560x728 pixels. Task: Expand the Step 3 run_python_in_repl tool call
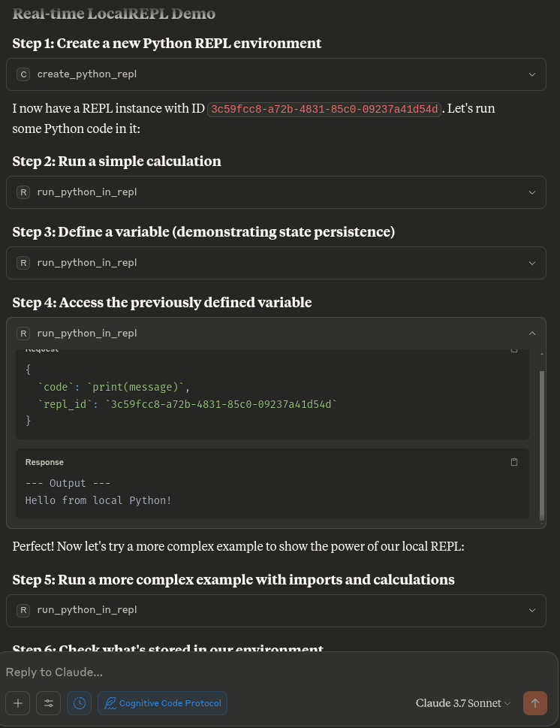tap(532, 263)
